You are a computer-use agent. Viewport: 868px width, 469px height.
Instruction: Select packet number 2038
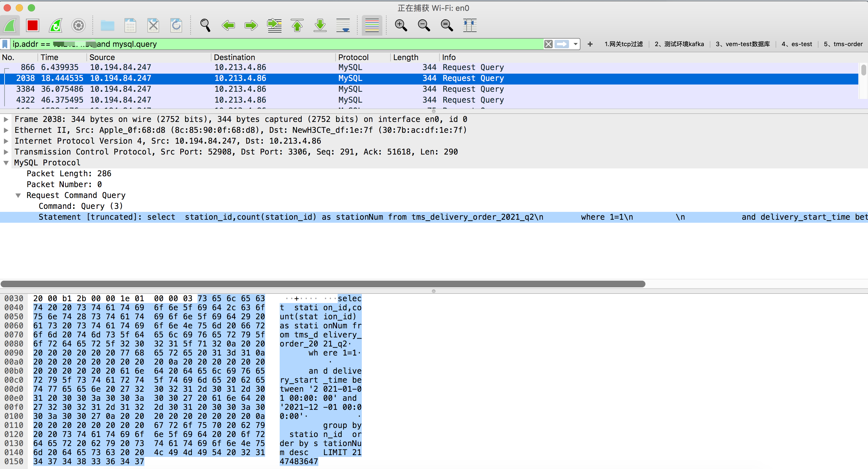point(429,78)
